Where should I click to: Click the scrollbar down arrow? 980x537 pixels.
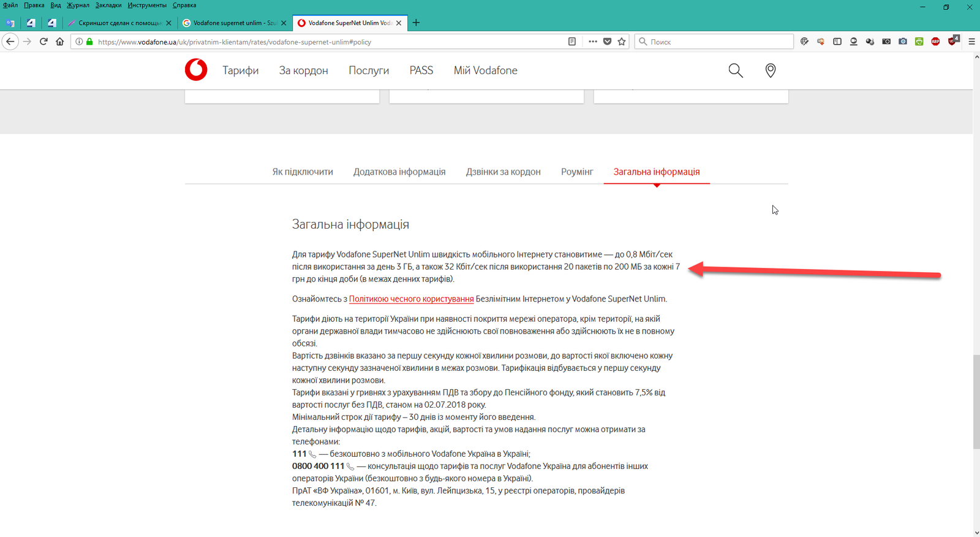click(x=976, y=533)
